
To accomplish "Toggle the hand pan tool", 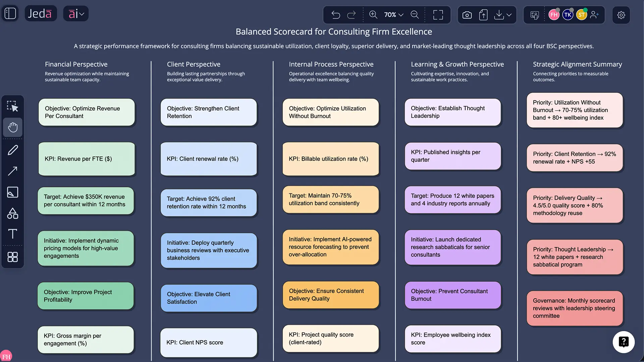I will click(13, 127).
